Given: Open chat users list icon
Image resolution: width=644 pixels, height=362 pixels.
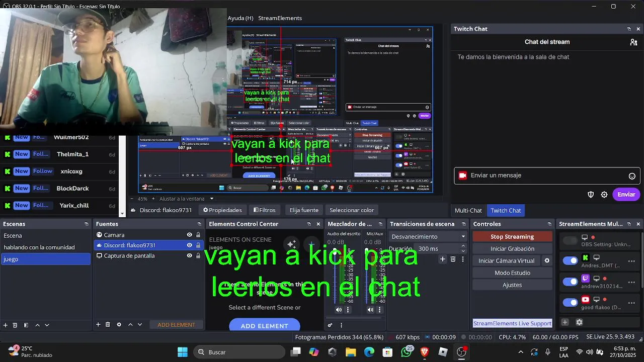Looking at the screenshot, I should (x=633, y=42).
